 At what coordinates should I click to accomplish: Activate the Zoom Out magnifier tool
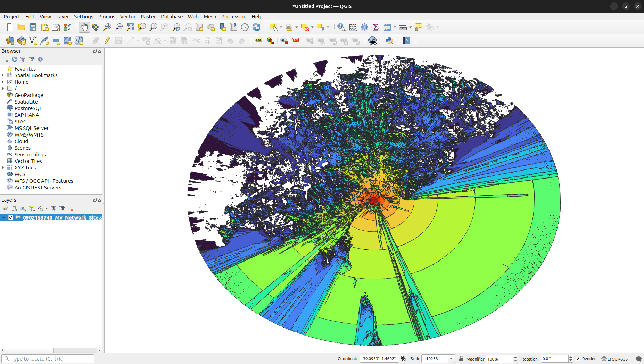coord(119,27)
